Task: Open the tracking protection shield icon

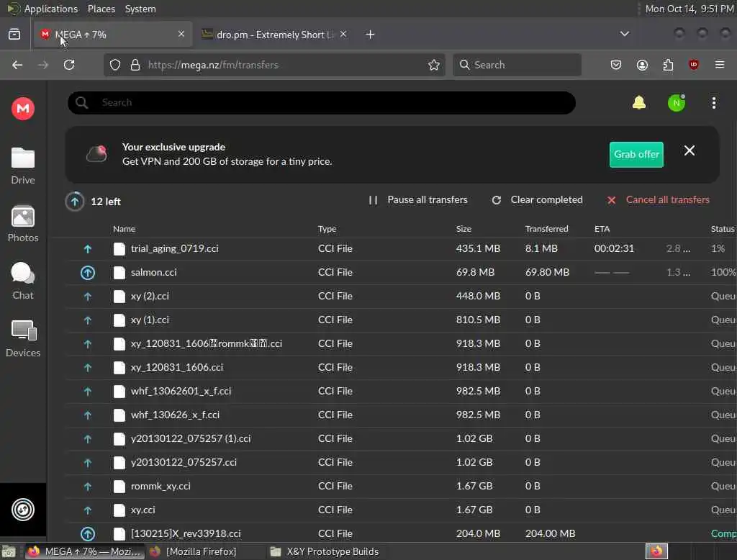Action: 114,65
